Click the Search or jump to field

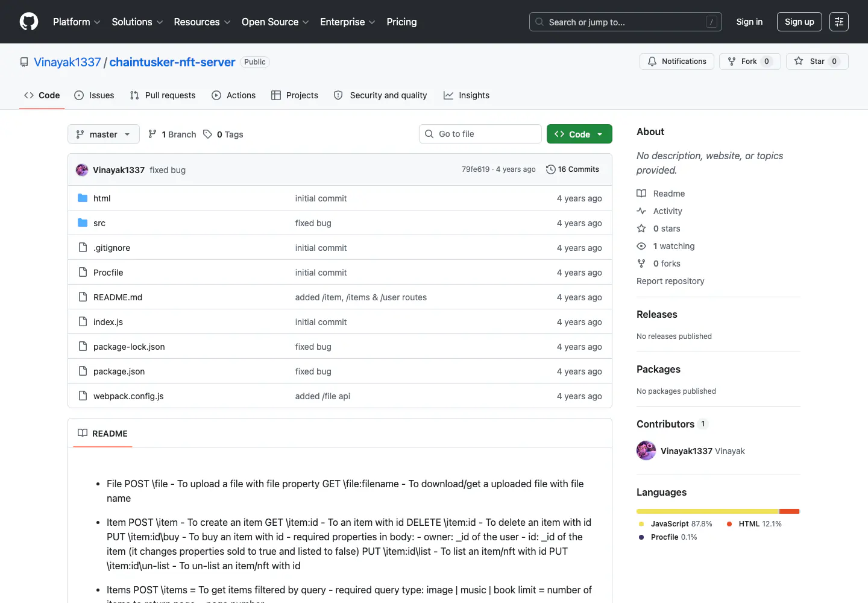click(626, 22)
